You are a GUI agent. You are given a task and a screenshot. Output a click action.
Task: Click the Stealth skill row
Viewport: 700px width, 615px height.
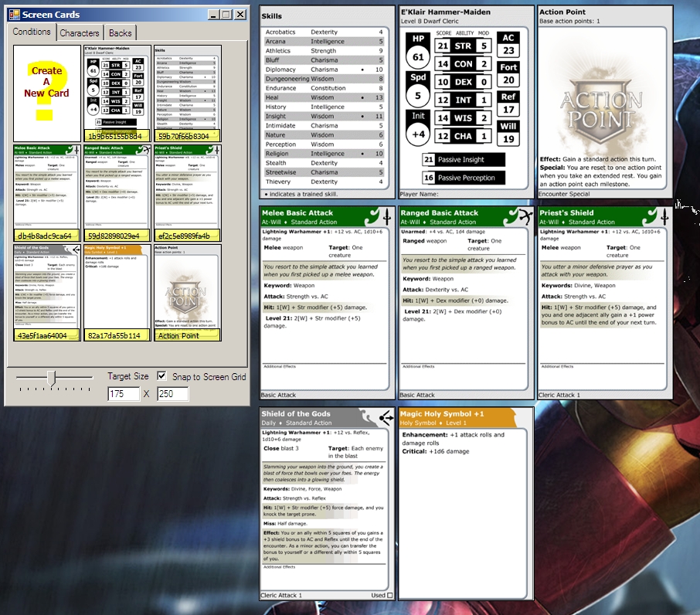[x=324, y=163]
